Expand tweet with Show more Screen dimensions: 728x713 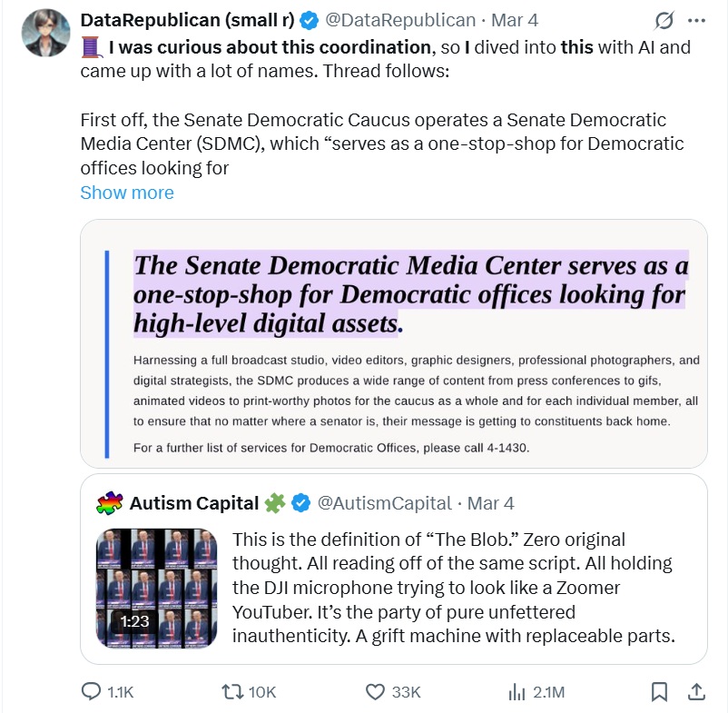[126, 193]
